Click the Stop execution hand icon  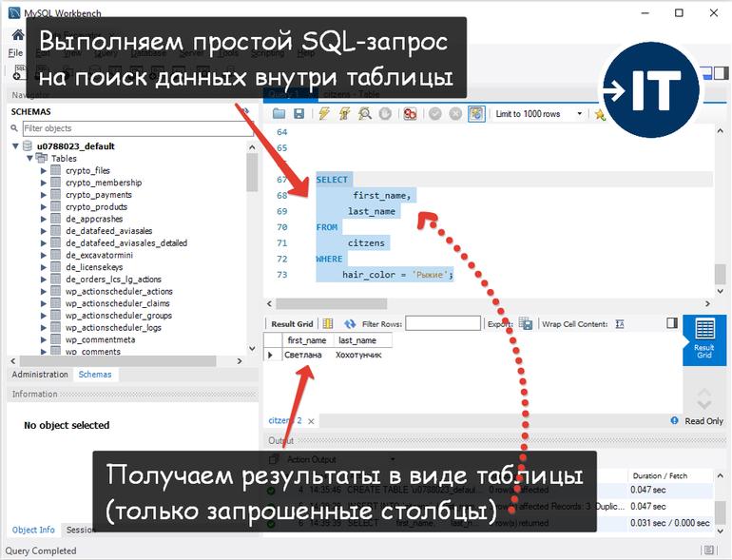385,113
